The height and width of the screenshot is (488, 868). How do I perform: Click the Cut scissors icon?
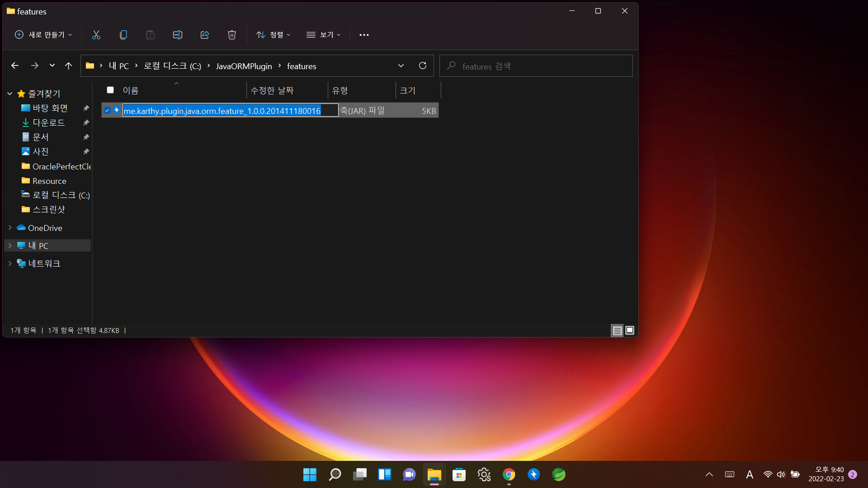(x=96, y=35)
